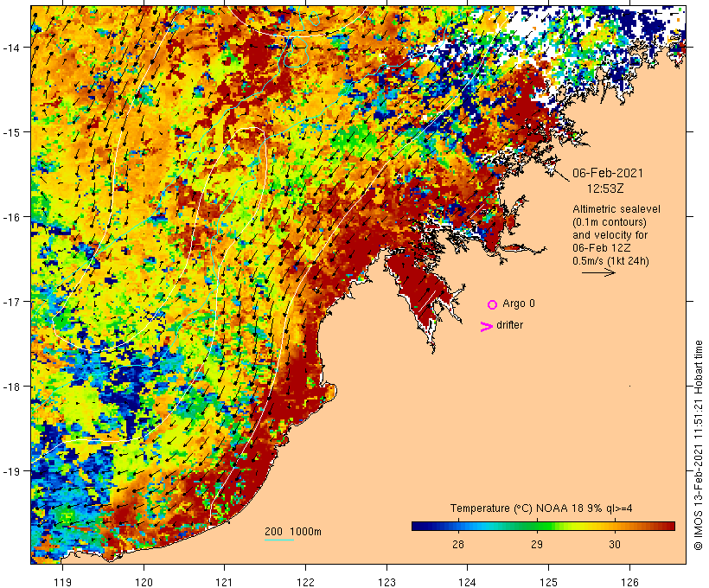The height and width of the screenshot is (588, 709).
Task: Click the "0.5m/s (1kt 24h)" label
Action: (610, 261)
